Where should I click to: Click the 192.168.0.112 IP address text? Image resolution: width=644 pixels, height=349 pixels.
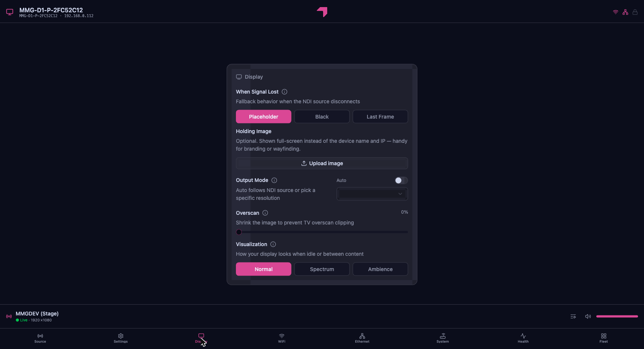[79, 16]
